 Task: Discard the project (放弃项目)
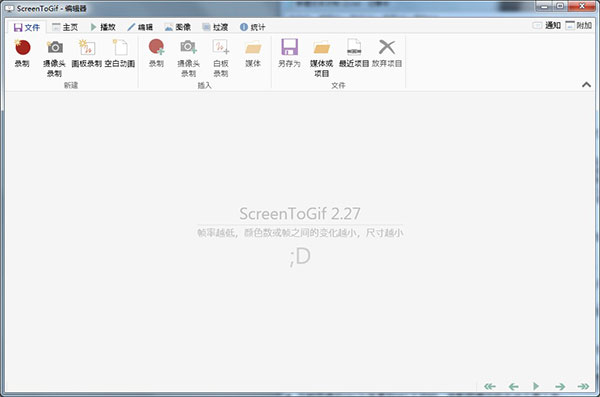(x=387, y=54)
